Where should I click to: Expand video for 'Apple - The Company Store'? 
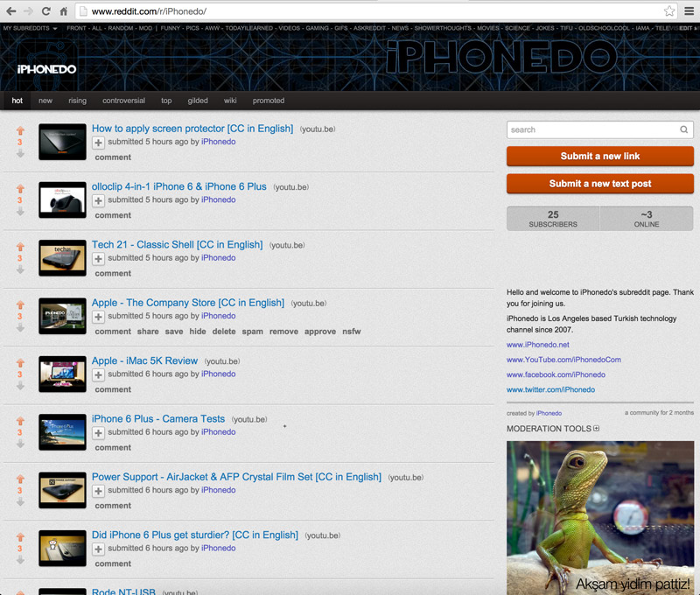[x=98, y=317]
